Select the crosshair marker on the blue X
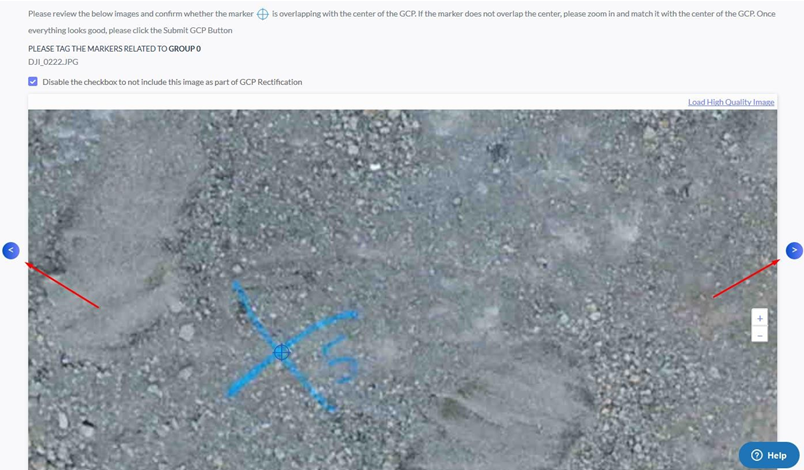804x470 pixels. coord(282,352)
